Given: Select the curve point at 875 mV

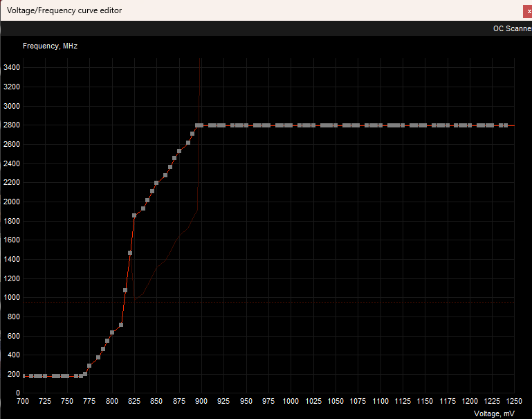Looking at the screenshot, I should pos(179,151).
